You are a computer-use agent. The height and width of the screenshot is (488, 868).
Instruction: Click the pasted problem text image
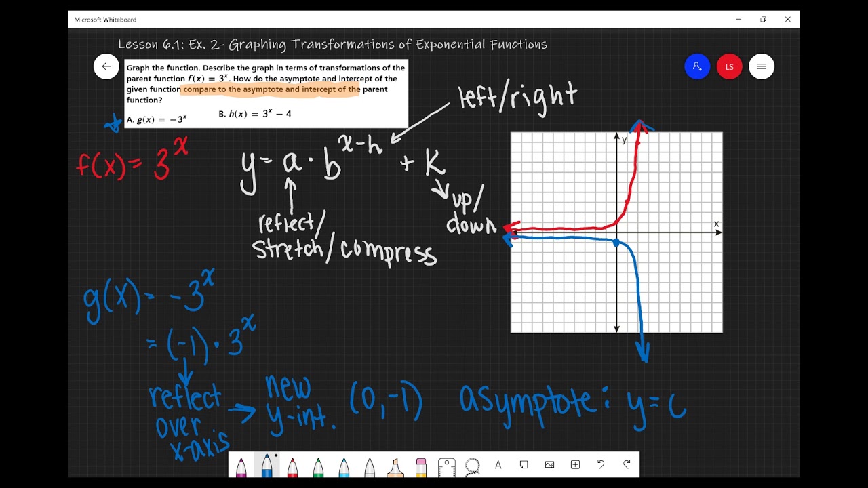[267, 94]
